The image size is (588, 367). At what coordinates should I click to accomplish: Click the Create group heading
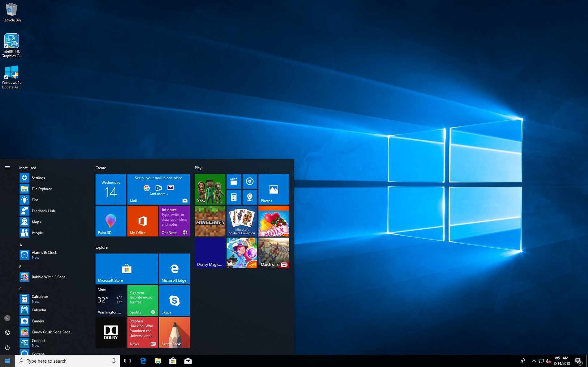[x=101, y=168]
